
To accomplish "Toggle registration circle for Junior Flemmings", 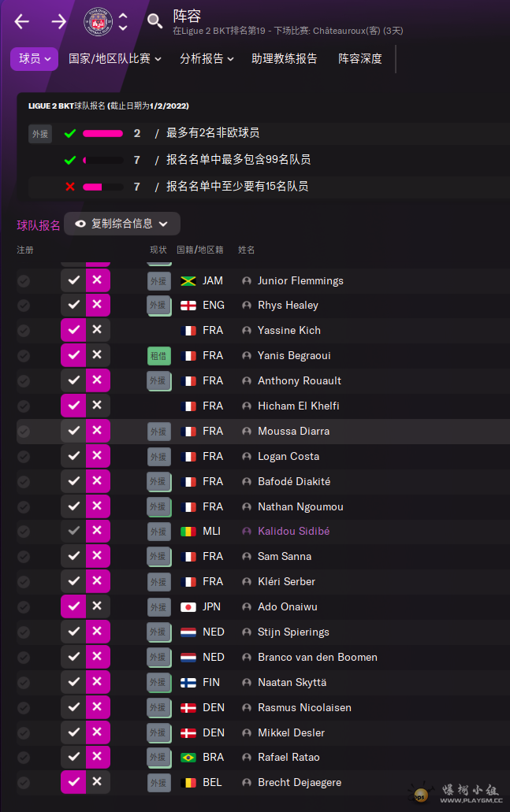I will click(24, 280).
